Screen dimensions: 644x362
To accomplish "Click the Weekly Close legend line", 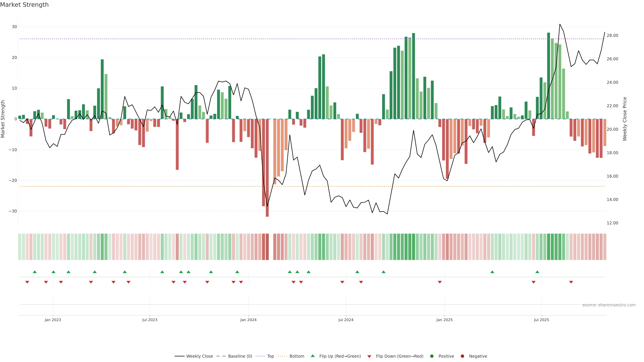I will click(179, 356).
